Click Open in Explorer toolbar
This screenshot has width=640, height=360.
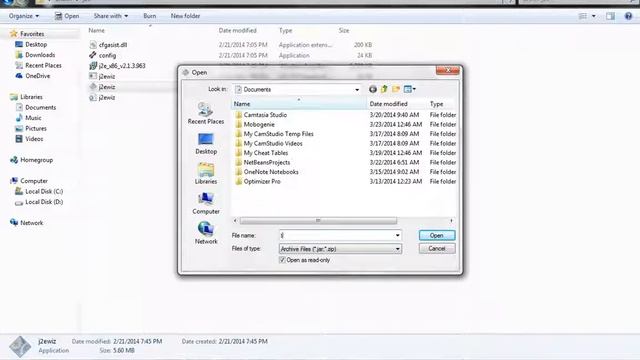67,16
